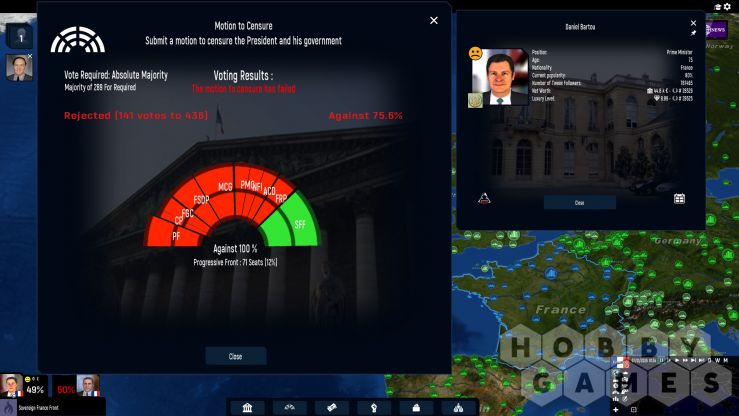Select Daniel Bartou's portrait photo
The width and height of the screenshot is (739, 416).
tap(503, 76)
